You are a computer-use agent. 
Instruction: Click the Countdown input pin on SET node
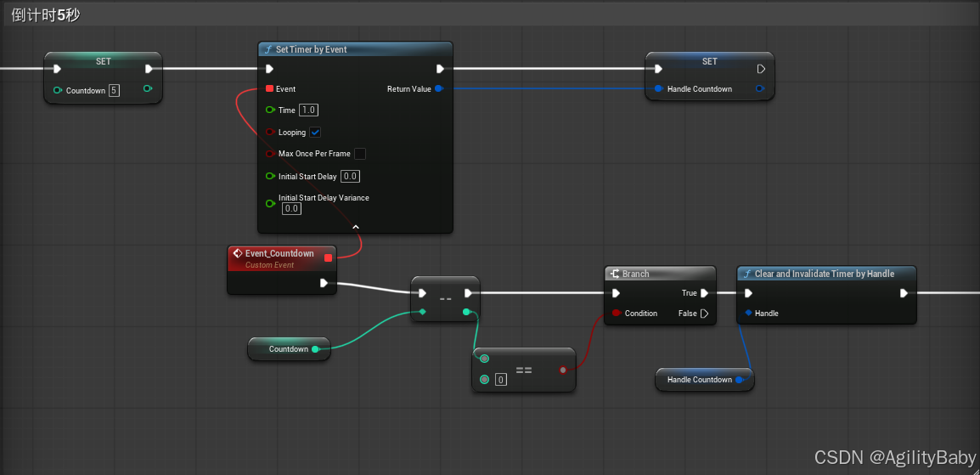(x=58, y=91)
